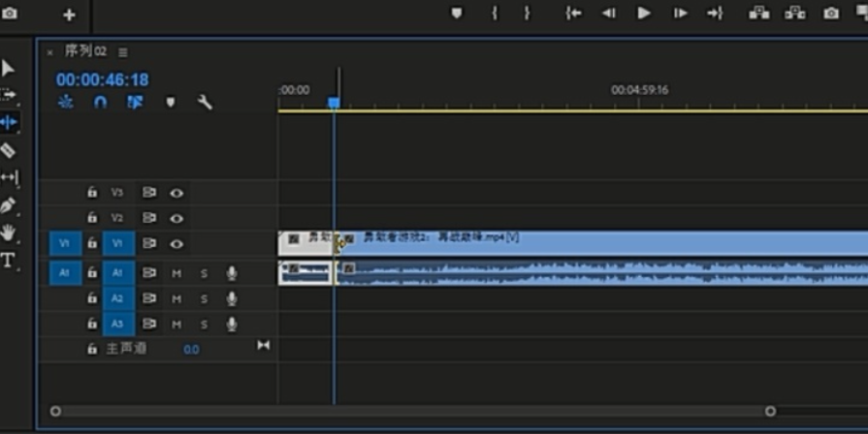Select the Type tool
This screenshot has height=434, width=868.
coord(8,260)
